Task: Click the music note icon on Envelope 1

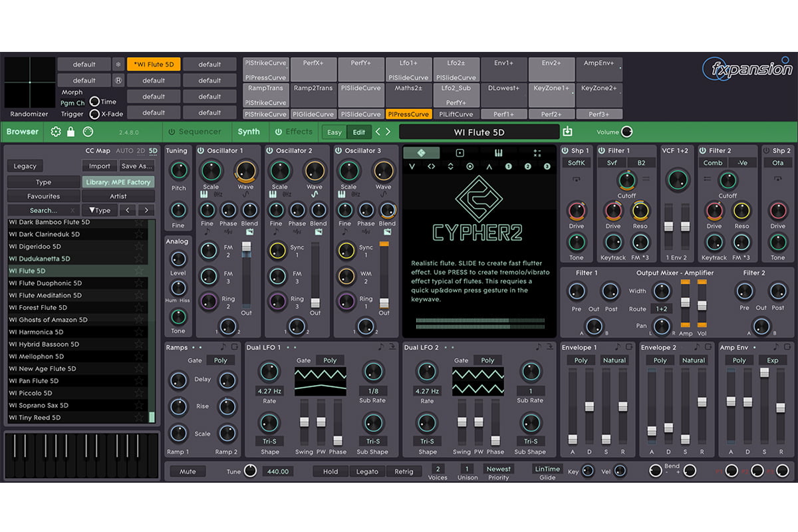Action: click(617, 347)
